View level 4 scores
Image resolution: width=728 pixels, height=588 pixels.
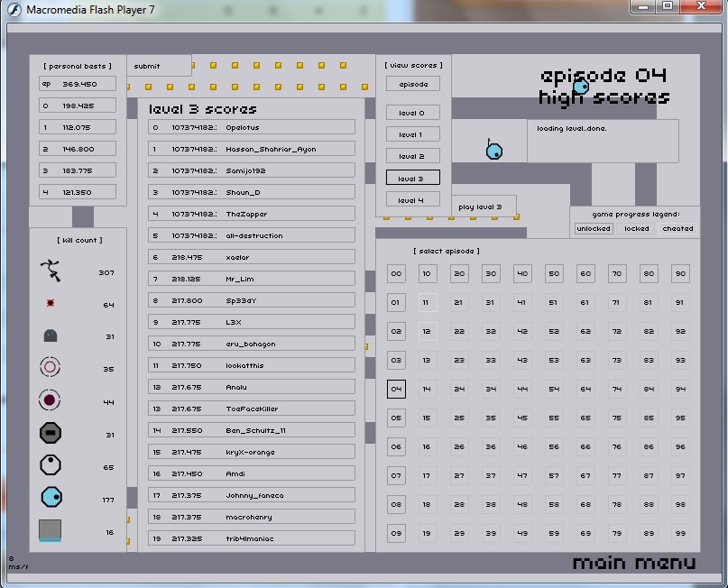coord(412,199)
